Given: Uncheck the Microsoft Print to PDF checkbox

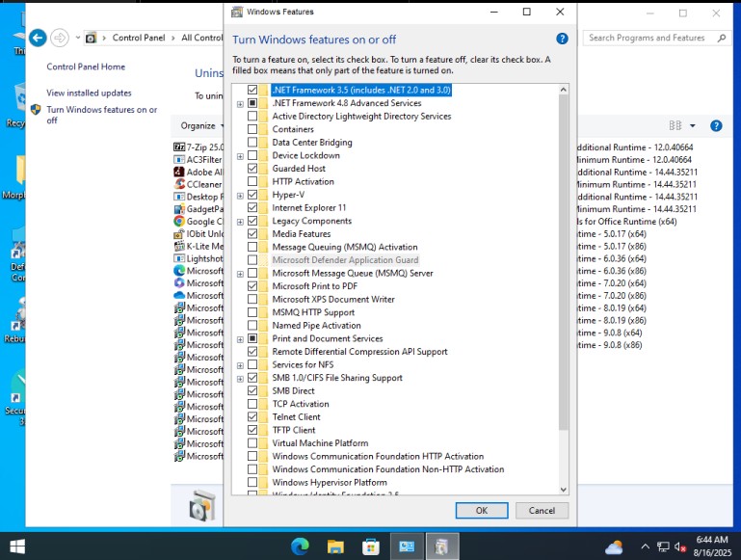Looking at the screenshot, I should (252, 286).
